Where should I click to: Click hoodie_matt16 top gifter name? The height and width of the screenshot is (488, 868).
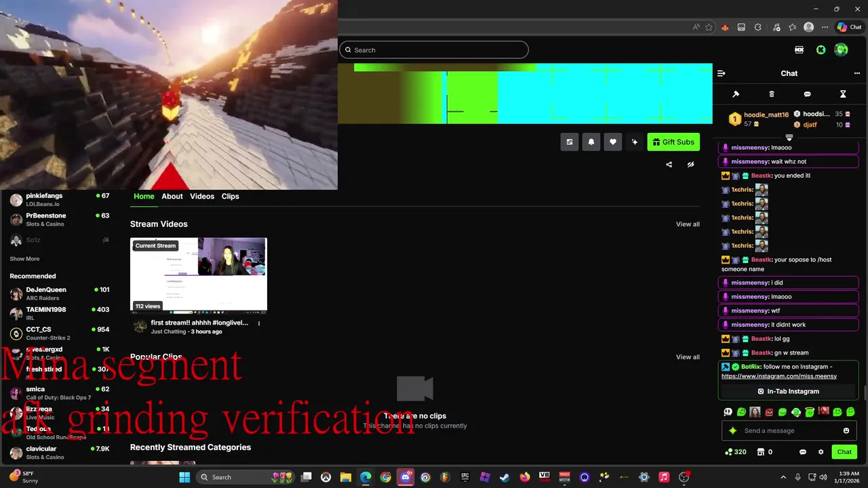pos(766,115)
